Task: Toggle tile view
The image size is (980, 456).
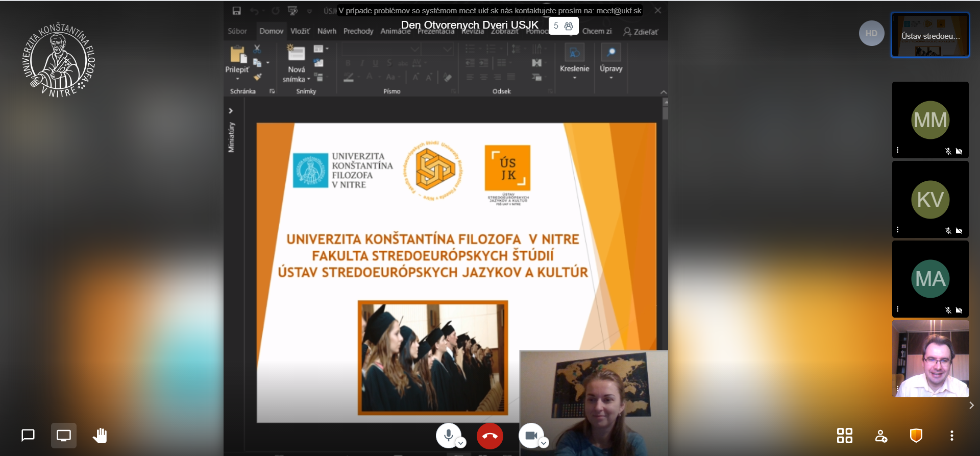Action: click(845, 436)
